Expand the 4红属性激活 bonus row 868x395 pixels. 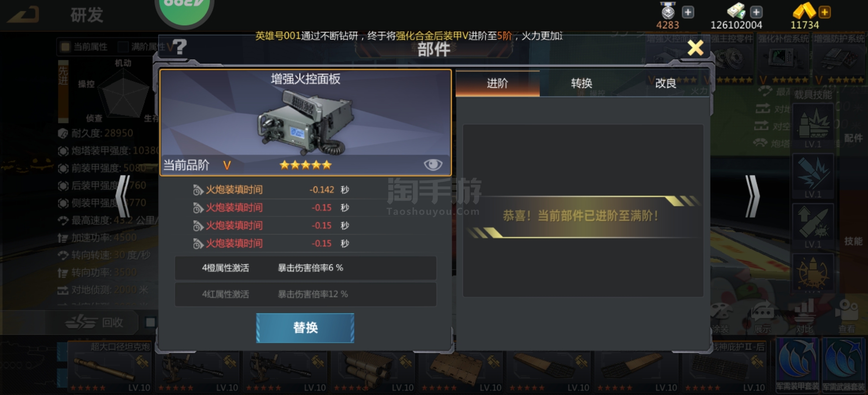[x=305, y=294]
